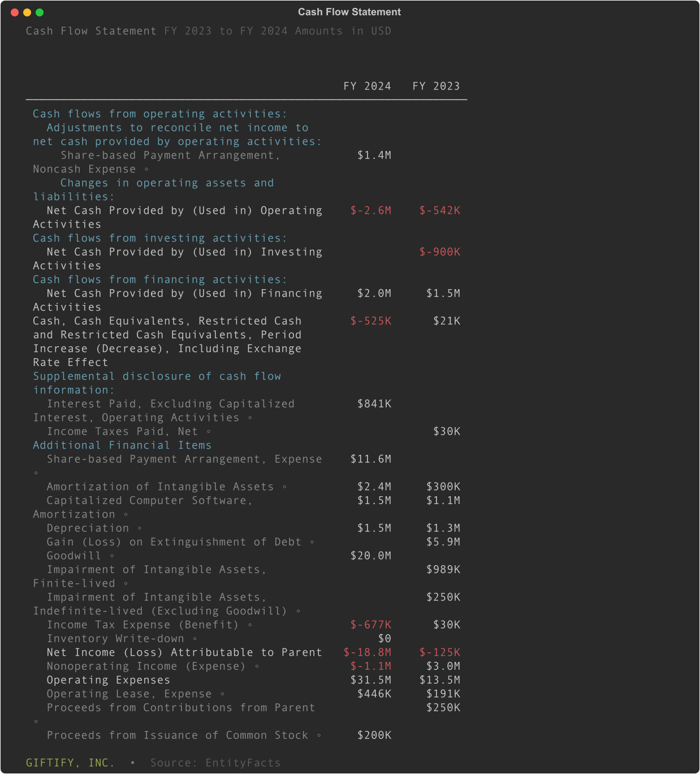Click the $-18.8M net loss value
This screenshot has height=774, width=700.
368,652
